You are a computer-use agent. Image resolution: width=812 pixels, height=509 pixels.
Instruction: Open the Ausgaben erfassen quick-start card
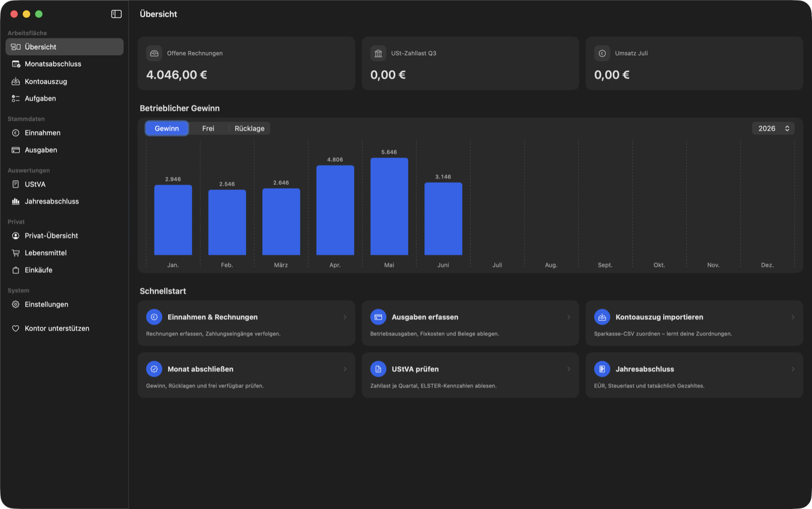[470, 323]
